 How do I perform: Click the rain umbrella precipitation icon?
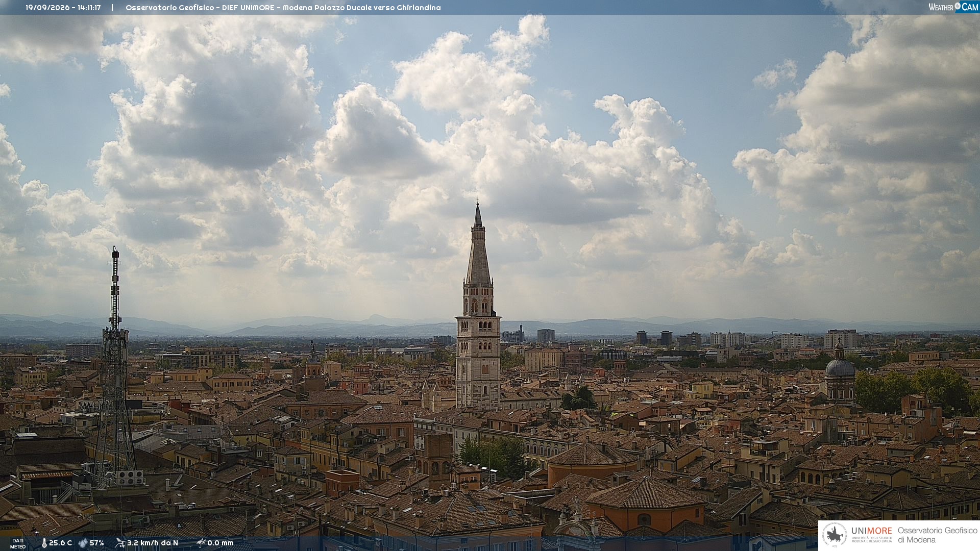point(201,543)
